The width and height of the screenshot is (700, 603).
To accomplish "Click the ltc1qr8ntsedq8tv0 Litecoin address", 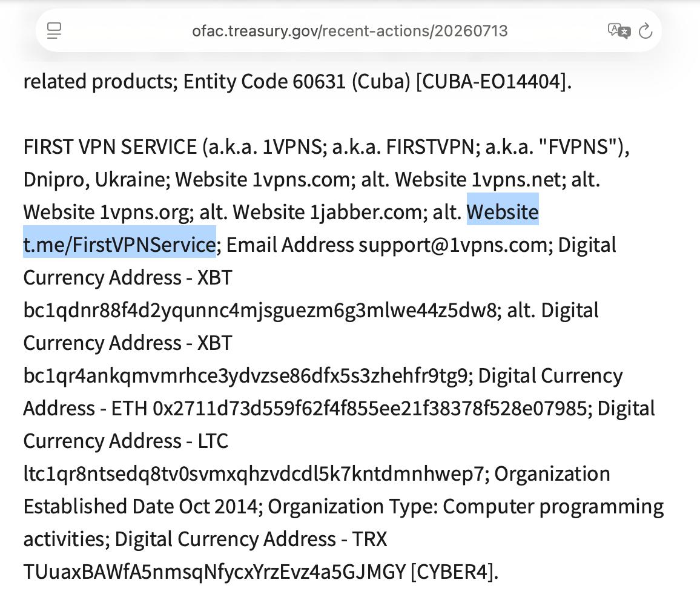I will click(x=254, y=473).
